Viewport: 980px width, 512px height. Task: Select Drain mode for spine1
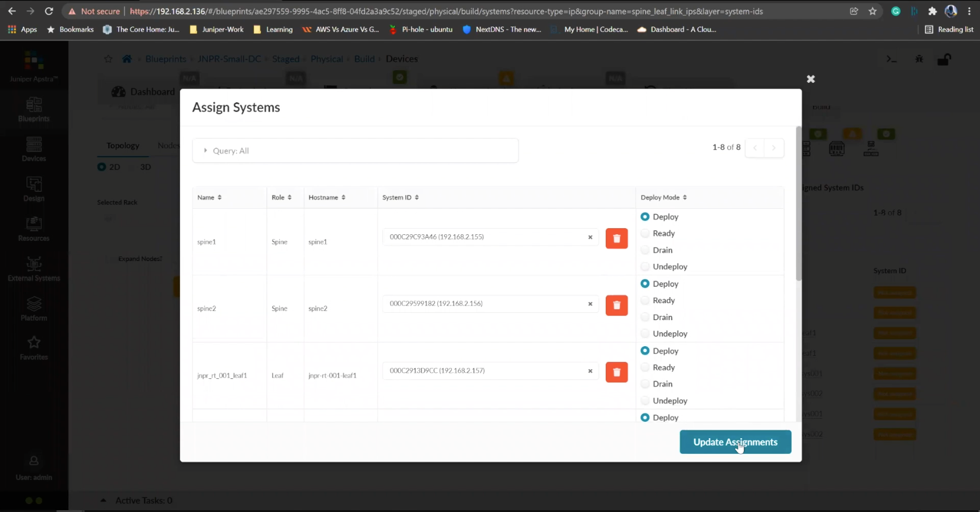[x=645, y=250]
